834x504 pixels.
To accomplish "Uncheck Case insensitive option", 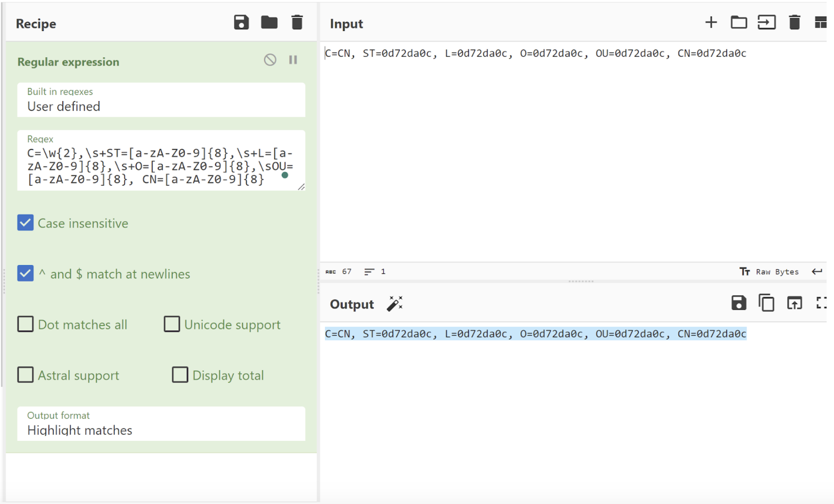I will click(25, 223).
